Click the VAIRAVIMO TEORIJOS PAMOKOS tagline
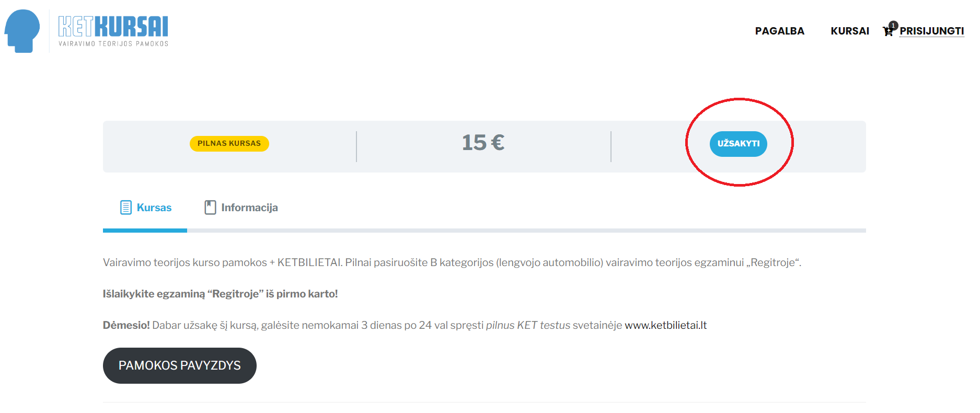Screen dimensions: 980x413 click(x=113, y=44)
